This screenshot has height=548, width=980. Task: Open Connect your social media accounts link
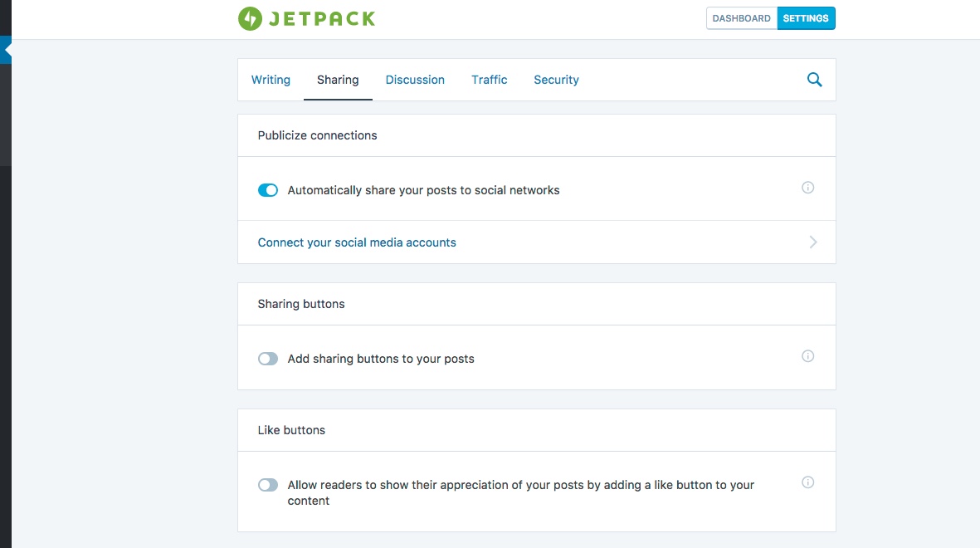click(357, 242)
